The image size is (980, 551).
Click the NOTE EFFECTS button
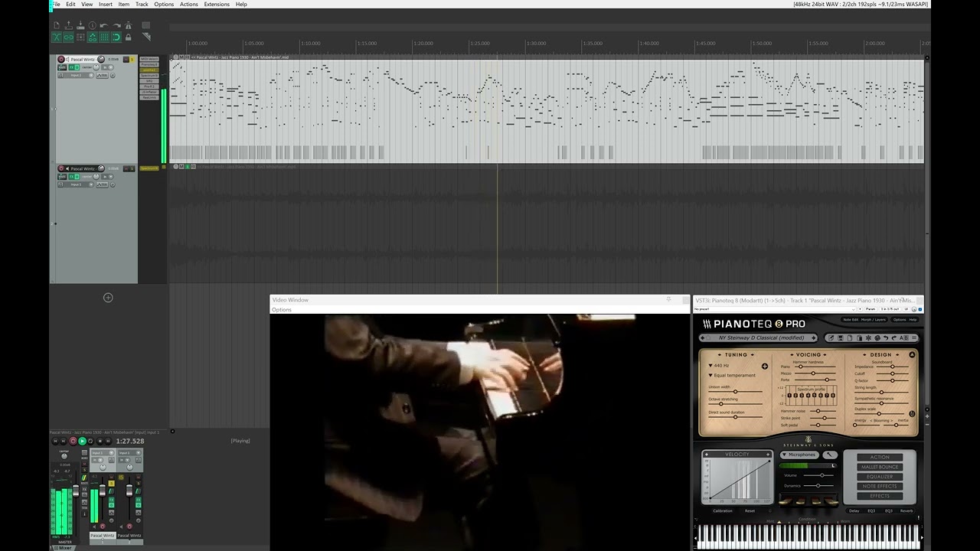(x=880, y=486)
